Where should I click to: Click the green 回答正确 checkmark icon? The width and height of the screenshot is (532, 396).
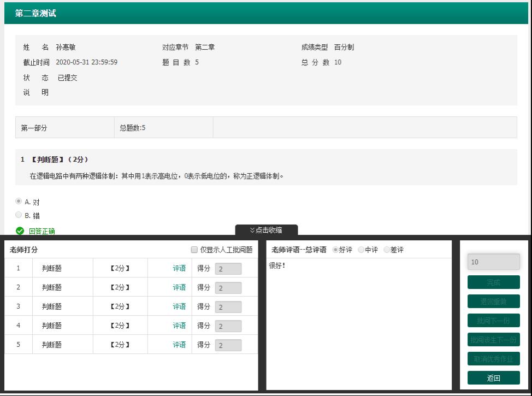click(19, 231)
